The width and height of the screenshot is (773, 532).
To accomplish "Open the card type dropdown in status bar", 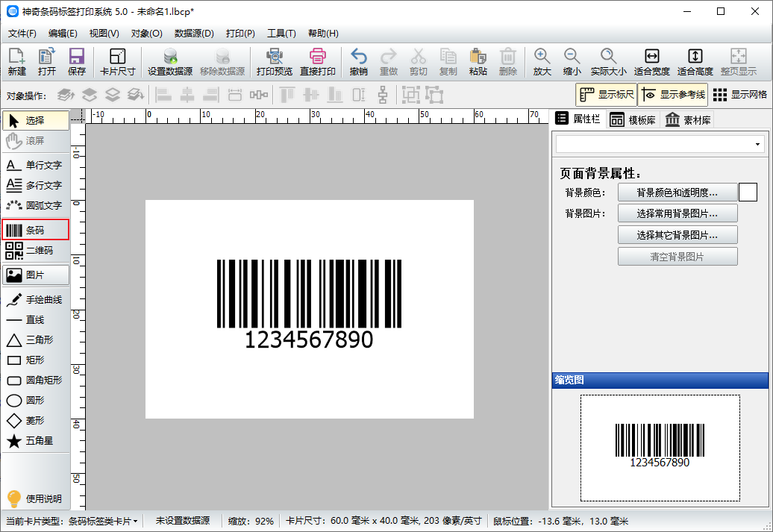I will click(103, 521).
